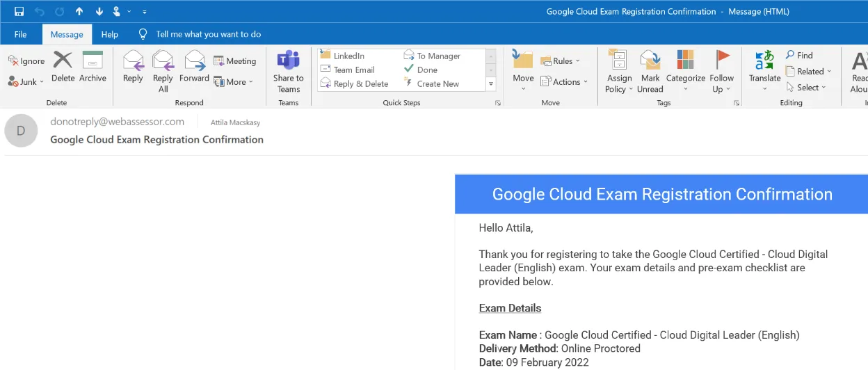This screenshot has height=370, width=868.
Task: Open the Actions dropdown
Action: click(x=564, y=81)
